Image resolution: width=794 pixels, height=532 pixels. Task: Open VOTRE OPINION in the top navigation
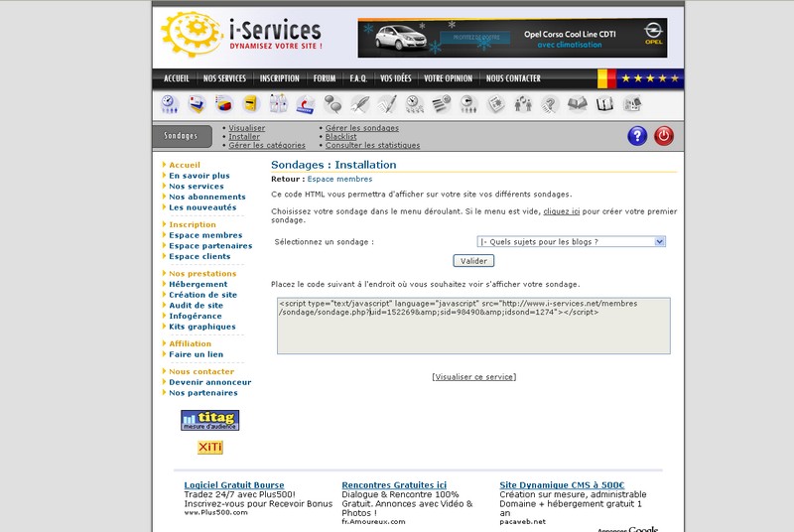tap(449, 78)
